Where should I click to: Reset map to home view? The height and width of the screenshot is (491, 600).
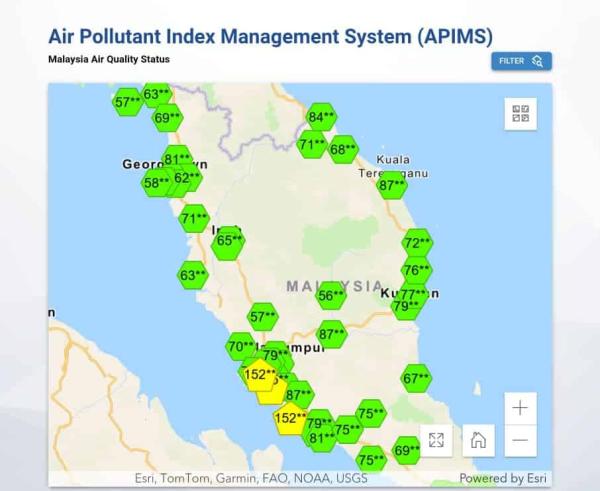[x=478, y=440]
